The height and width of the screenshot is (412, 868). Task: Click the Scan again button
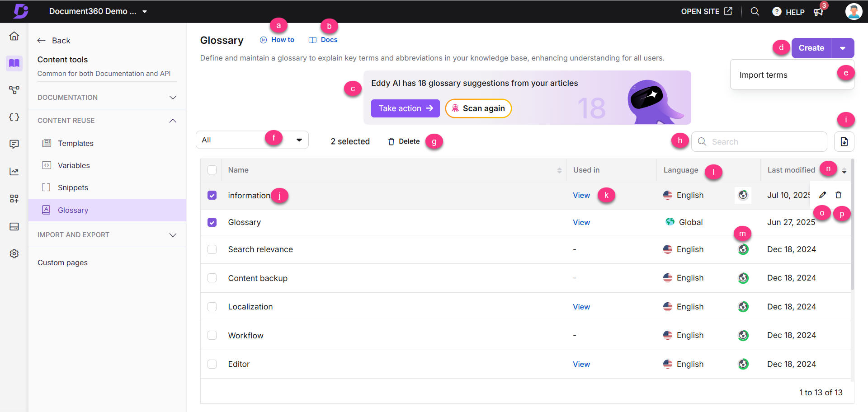click(x=478, y=108)
